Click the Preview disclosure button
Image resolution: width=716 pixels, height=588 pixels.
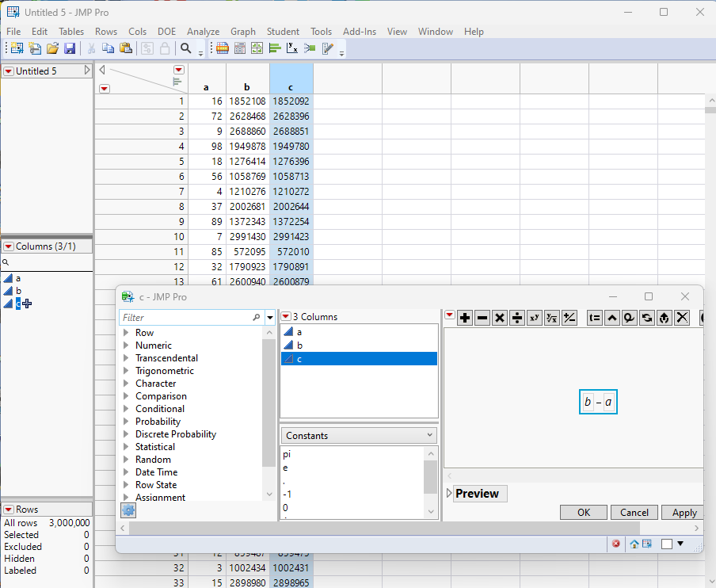[x=449, y=493]
